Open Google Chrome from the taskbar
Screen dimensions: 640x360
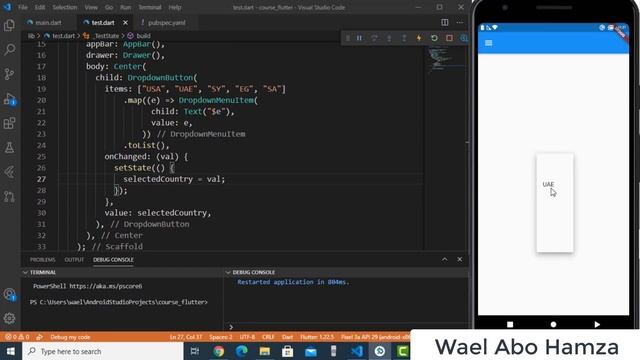tap(219, 351)
